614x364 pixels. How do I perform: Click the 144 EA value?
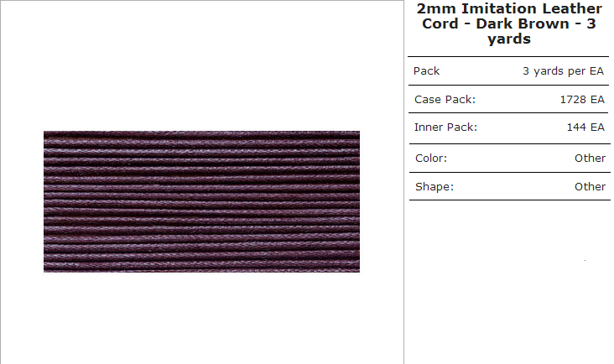(x=585, y=127)
